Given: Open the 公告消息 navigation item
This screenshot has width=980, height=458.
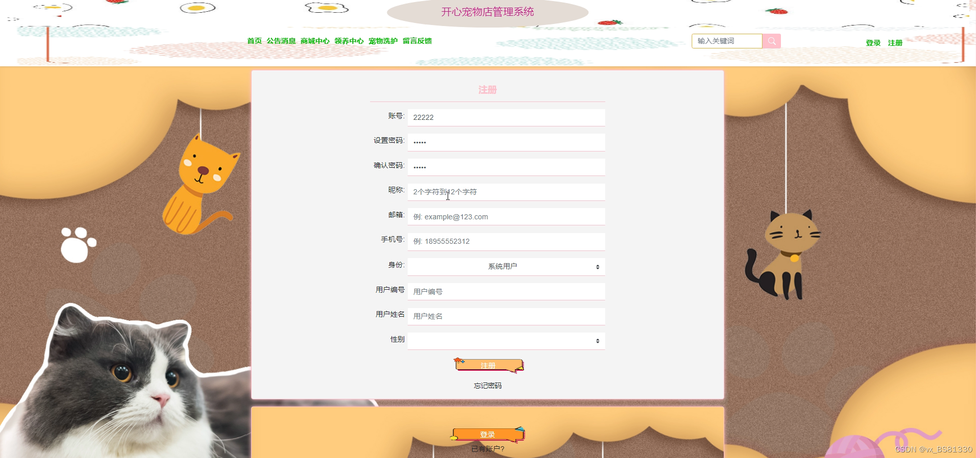Looking at the screenshot, I should [281, 41].
